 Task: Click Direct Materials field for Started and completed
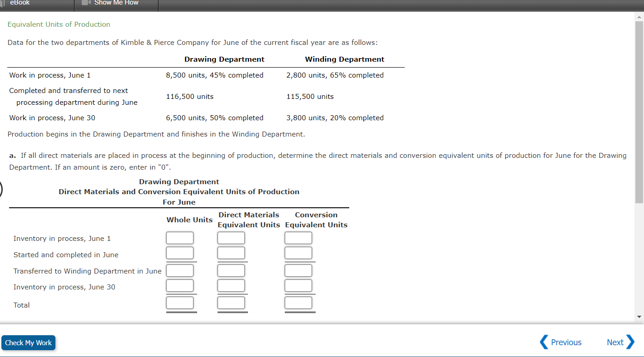pos(231,253)
